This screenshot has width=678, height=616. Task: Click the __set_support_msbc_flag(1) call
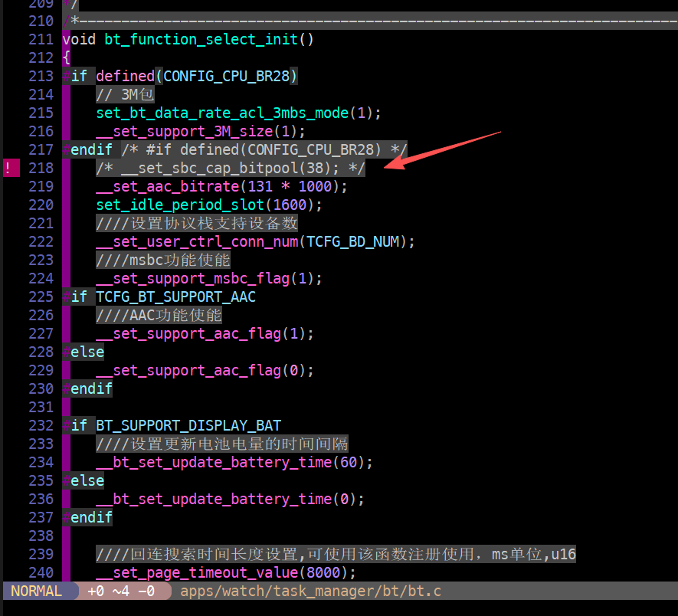point(209,278)
